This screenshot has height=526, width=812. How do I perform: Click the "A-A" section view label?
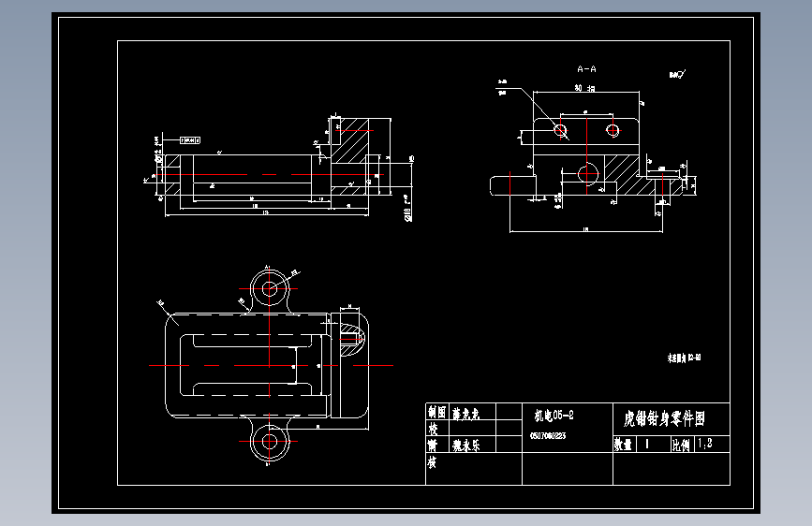click(x=586, y=69)
